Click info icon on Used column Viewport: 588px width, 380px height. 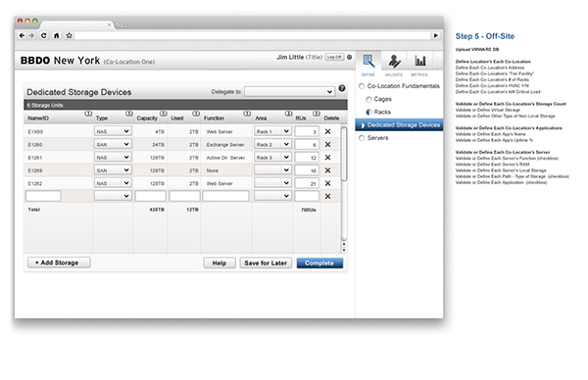(x=196, y=114)
